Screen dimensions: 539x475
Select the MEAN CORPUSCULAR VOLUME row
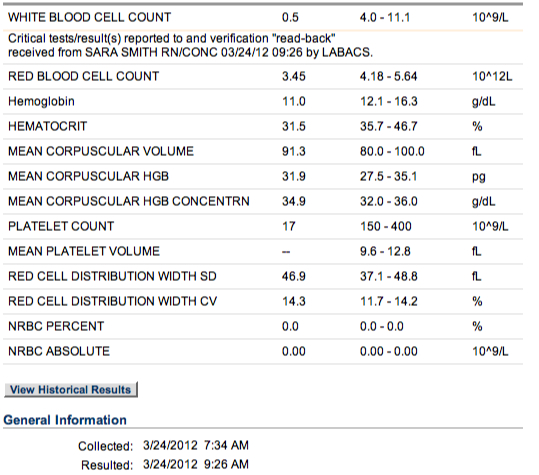tap(263, 152)
